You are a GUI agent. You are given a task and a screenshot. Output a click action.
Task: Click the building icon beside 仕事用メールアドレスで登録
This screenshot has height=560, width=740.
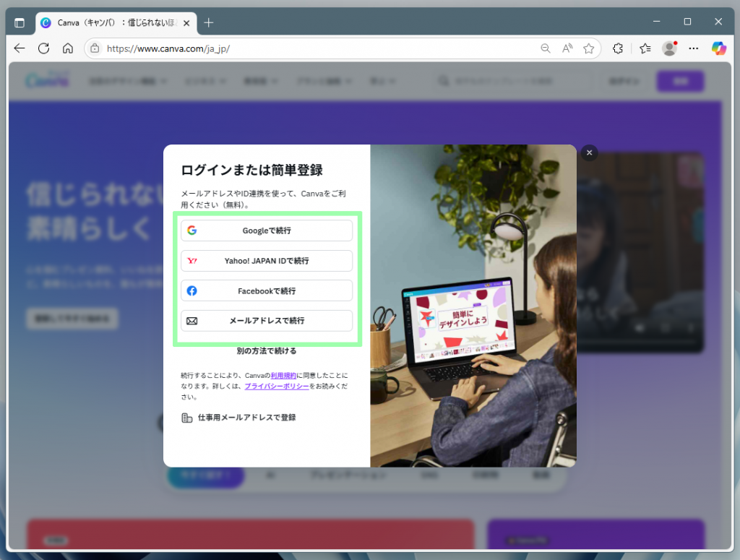pyautogui.click(x=186, y=417)
